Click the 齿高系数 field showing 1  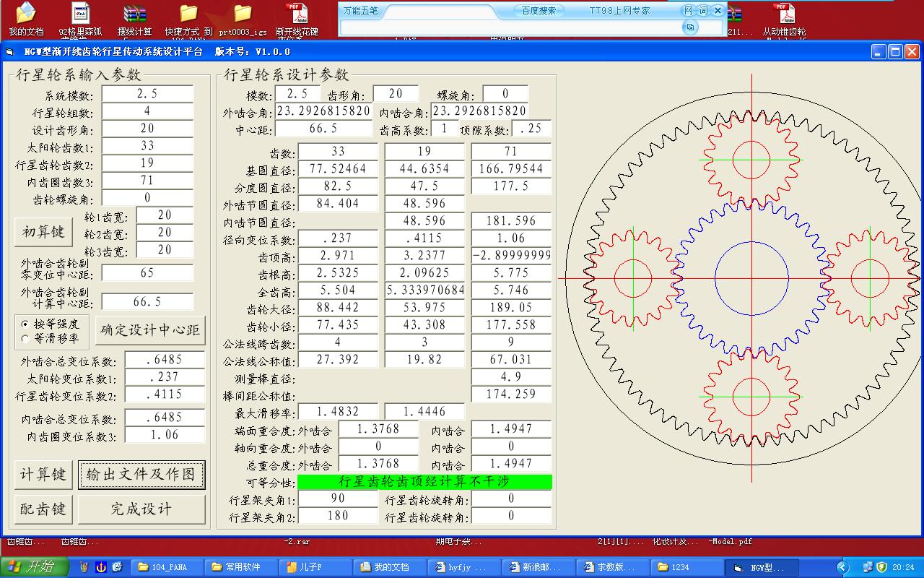pos(445,129)
